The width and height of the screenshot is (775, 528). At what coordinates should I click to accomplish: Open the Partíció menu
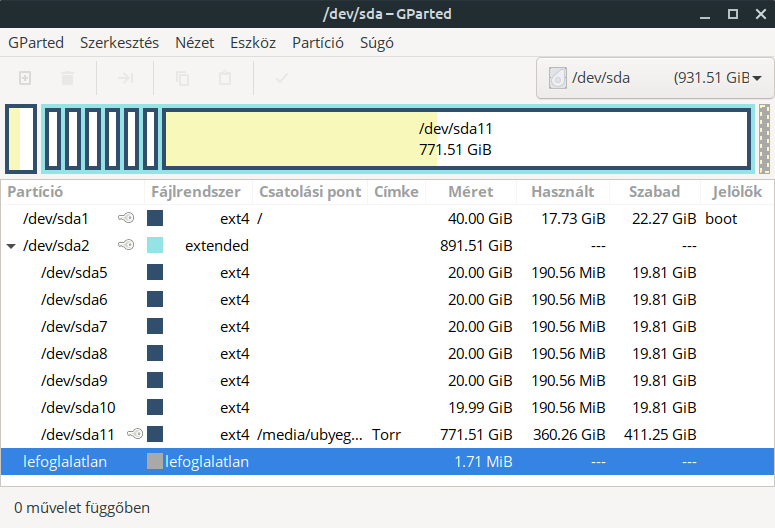(318, 43)
